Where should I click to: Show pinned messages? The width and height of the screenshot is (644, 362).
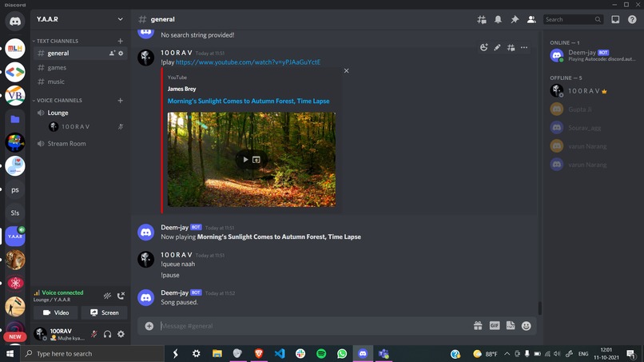pos(515,19)
